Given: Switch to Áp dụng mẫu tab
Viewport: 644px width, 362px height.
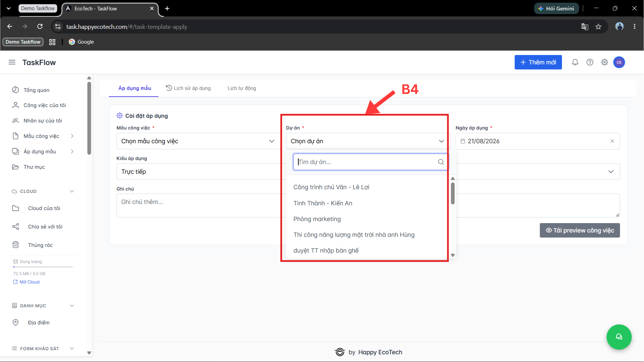Looking at the screenshot, I should coord(135,88).
